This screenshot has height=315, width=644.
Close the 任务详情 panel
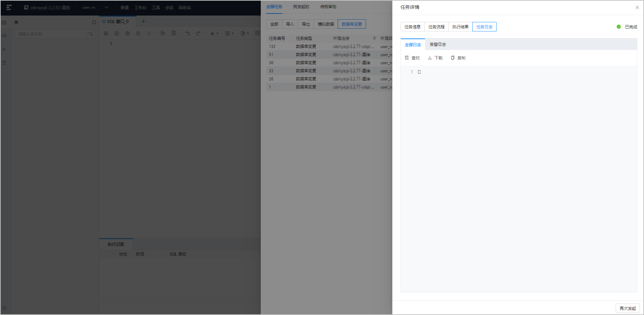coord(637,7)
